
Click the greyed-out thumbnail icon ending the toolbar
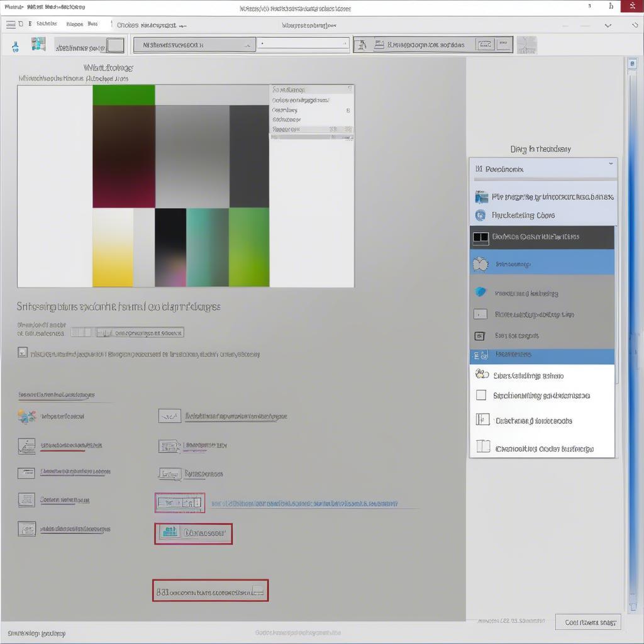pyautogui.click(x=527, y=45)
